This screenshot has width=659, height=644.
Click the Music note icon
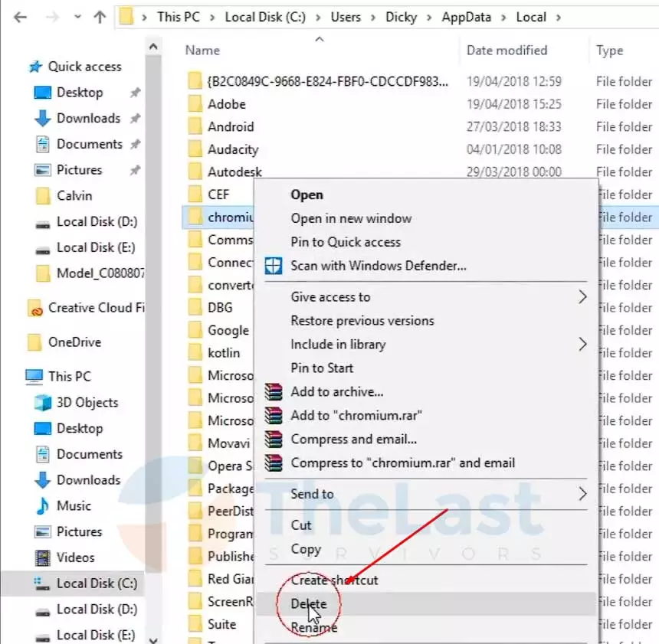pos(42,506)
